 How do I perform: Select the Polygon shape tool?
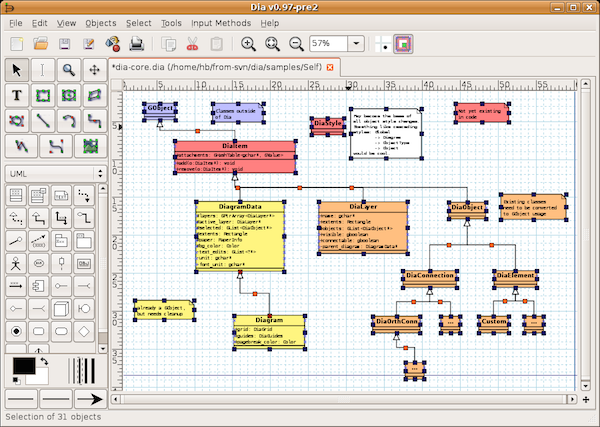(95, 95)
